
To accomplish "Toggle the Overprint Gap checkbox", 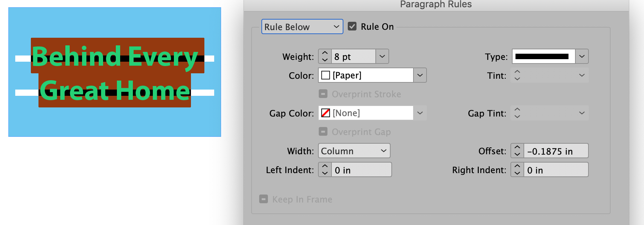I will [x=323, y=132].
